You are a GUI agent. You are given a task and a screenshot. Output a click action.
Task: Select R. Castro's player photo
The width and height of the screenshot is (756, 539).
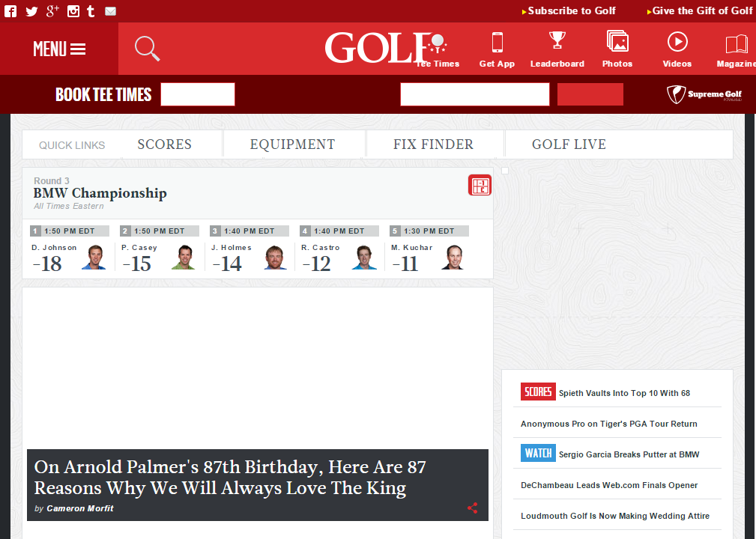364,258
